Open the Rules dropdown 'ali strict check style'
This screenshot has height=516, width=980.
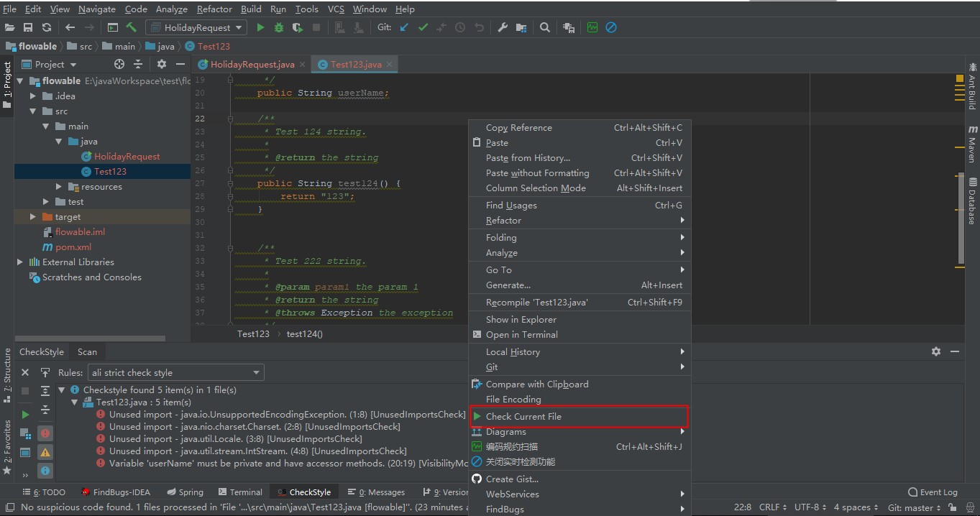(175, 372)
